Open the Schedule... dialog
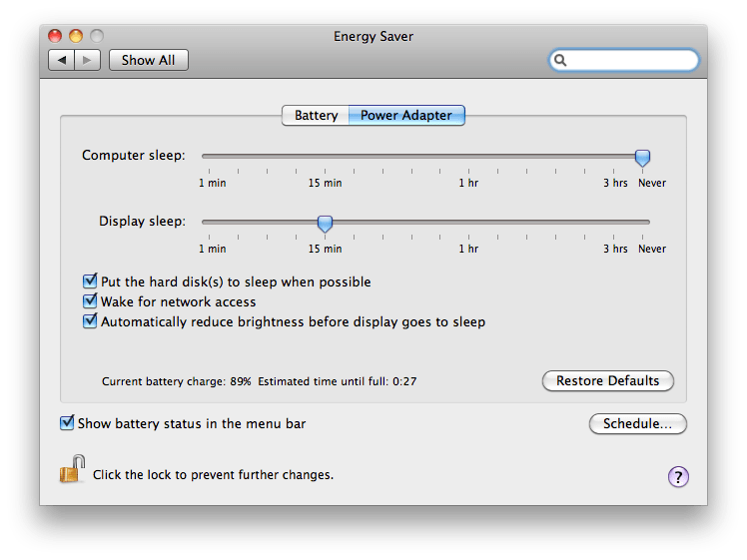 (x=638, y=424)
